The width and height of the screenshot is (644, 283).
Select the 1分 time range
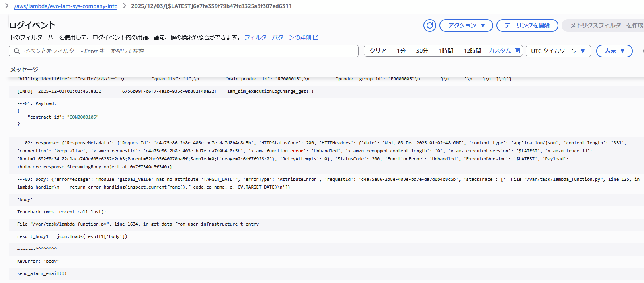[x=401, y=51]
